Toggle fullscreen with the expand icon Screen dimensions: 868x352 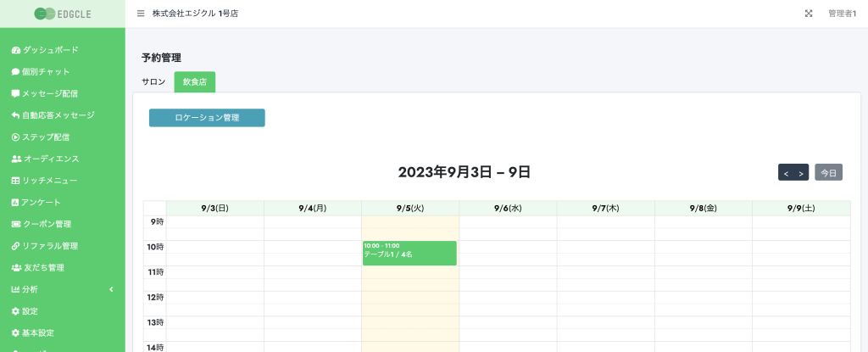[x=808, y=14]
